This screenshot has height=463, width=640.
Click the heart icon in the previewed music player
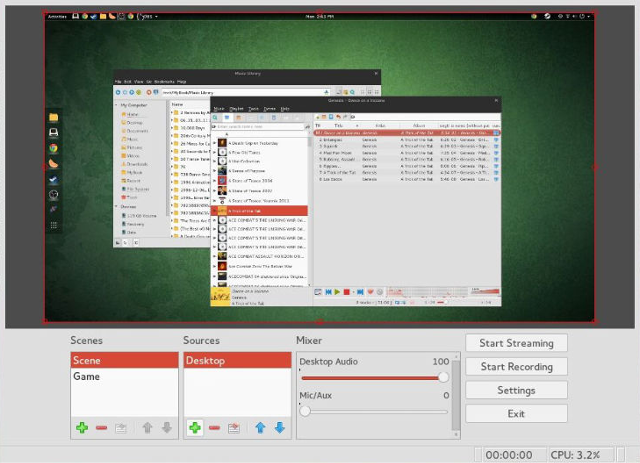371,292
